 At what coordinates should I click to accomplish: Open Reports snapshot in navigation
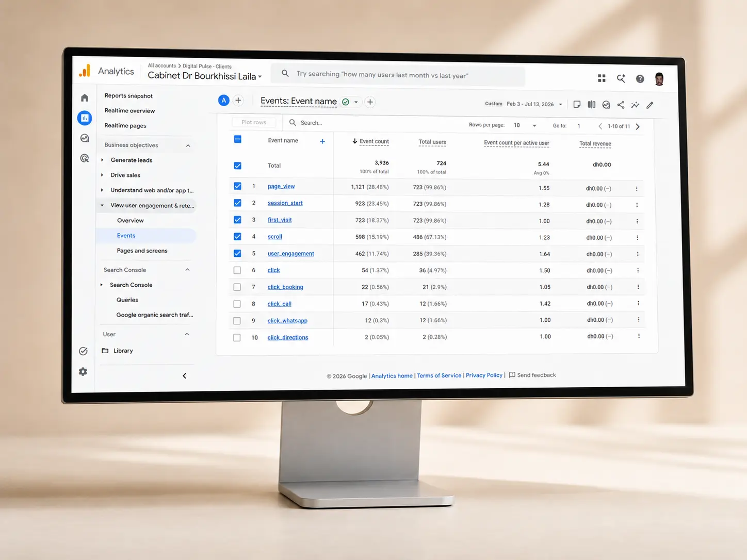128,96
